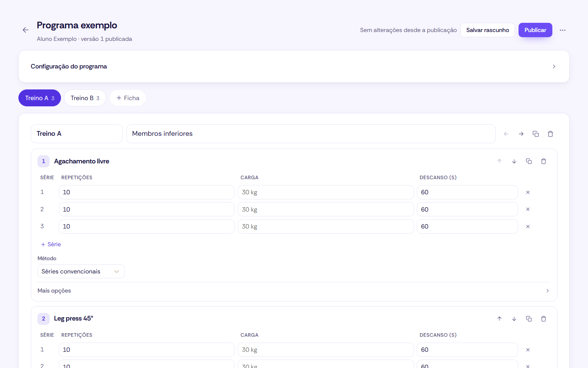Click 'Aluno Exemplo · versão 1 publicada' subtitle
The width and height of the screenshot is (588, 368).
[84, 39]
